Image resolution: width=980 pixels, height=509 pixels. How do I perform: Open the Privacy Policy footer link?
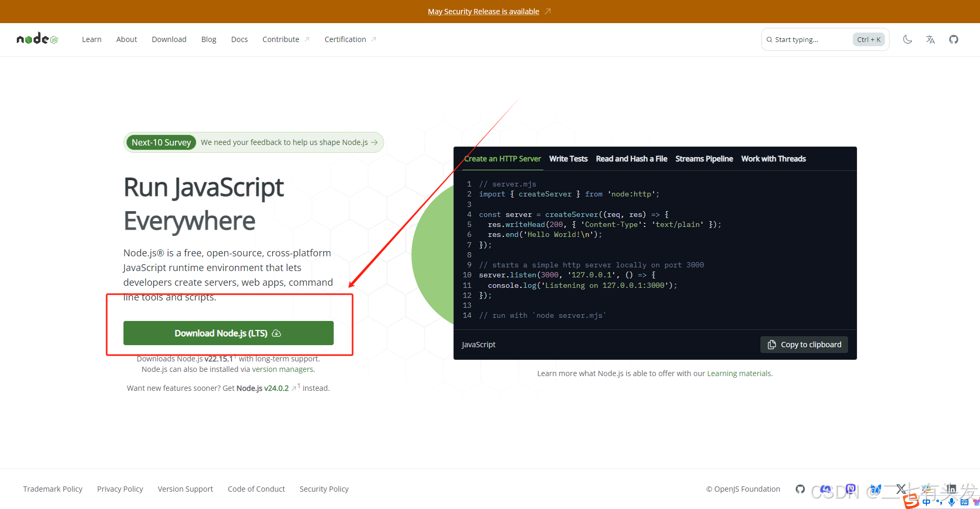pos(120,489)
